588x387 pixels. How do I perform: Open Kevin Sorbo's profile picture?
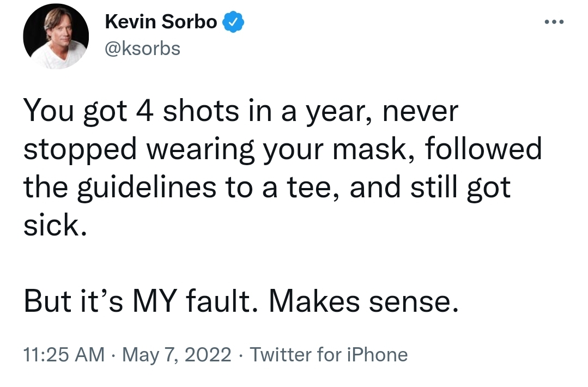click(x=56, y=37)
